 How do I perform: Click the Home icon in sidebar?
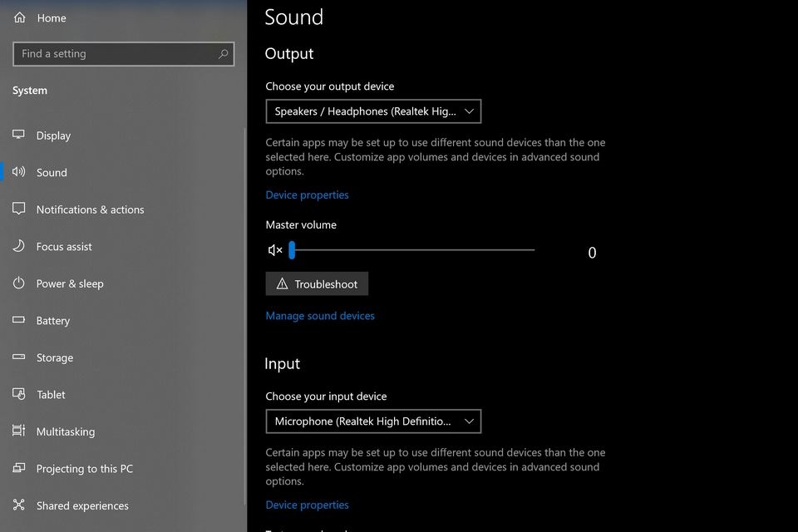[x=20, y=17]
